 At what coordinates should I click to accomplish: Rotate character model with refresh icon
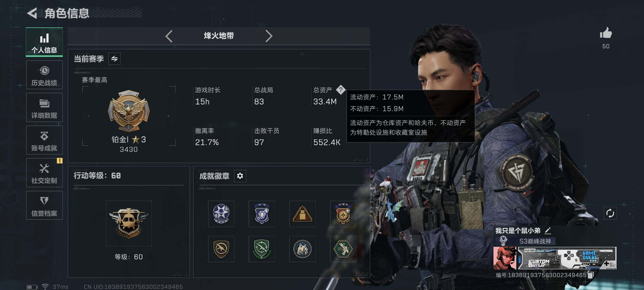610,213
